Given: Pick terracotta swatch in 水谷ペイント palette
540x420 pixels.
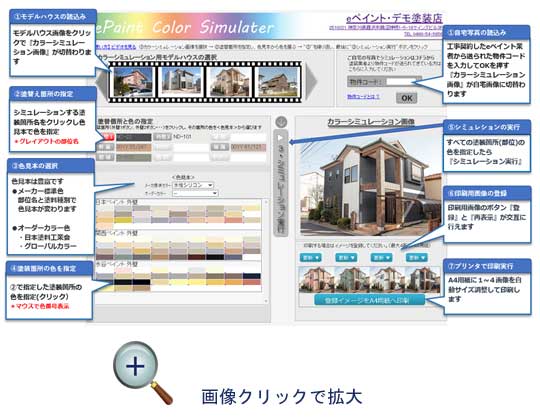Looking at the screenshot, I should coord(252,282).
